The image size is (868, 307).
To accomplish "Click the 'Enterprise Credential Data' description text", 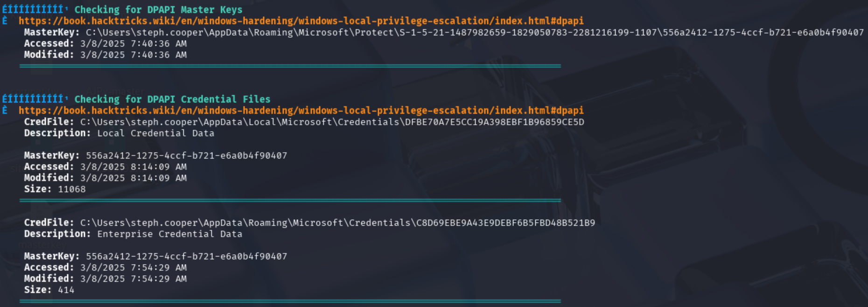I will coord(170,234).
